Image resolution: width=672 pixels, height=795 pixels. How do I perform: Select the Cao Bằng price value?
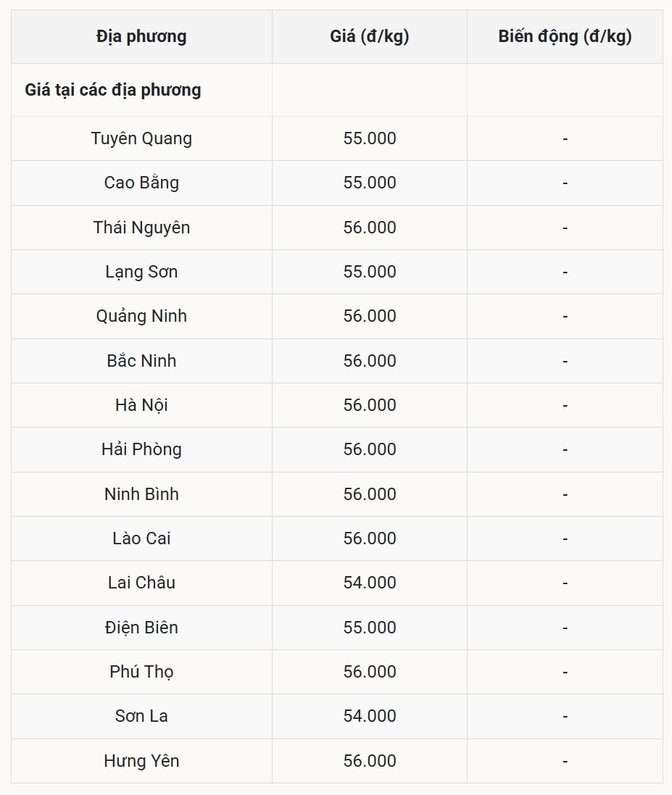click(370, 183)
